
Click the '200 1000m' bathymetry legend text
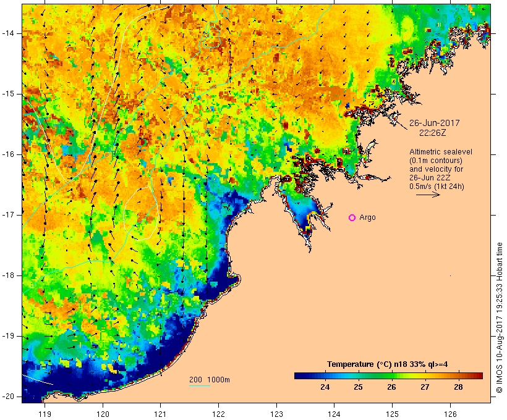pos(210,380)
